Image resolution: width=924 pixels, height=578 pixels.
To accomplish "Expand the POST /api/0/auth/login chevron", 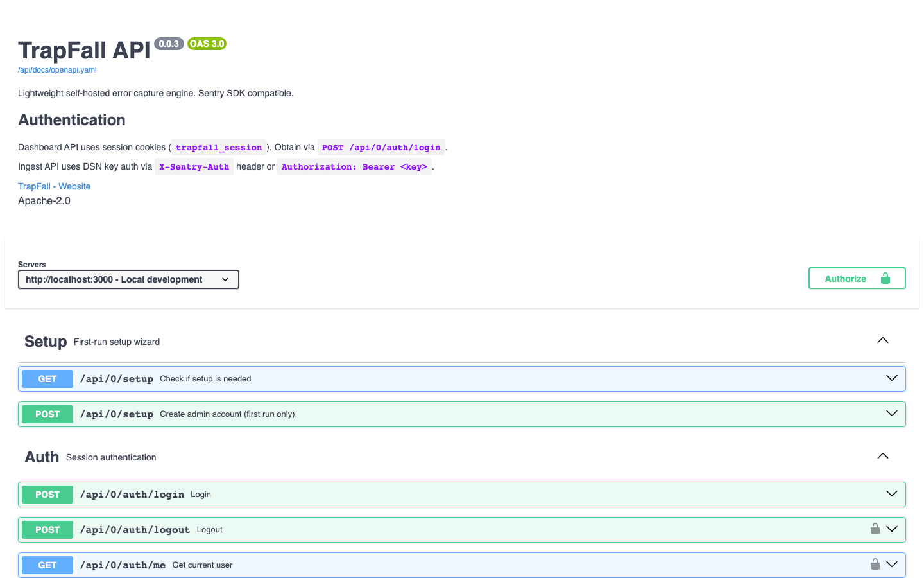I will pos(892,494).
